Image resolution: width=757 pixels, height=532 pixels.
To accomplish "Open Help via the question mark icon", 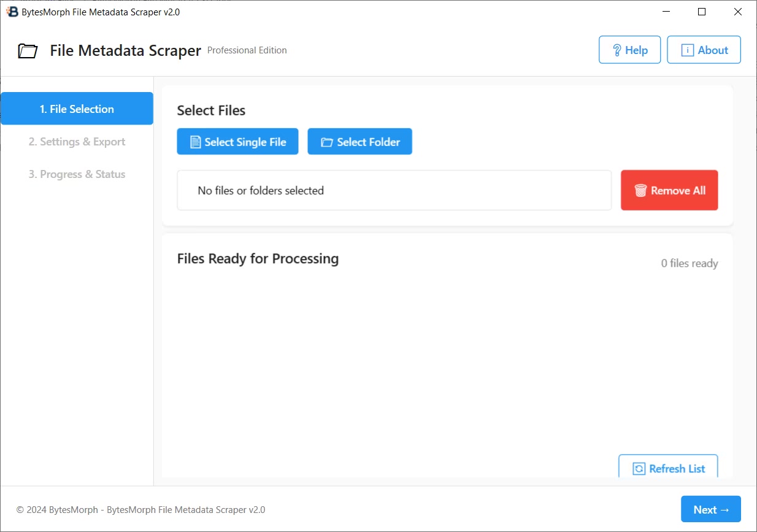I will (617, 50).
